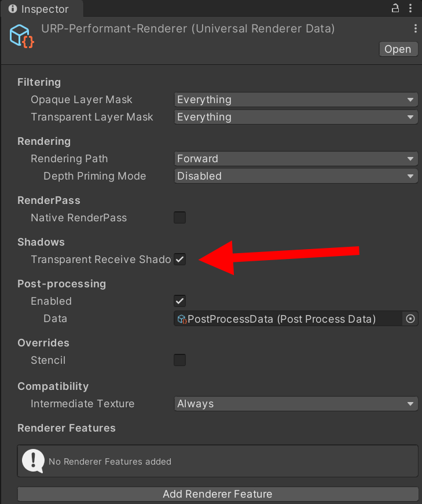Viewport: 422px width, 504px height.
Task: Toggle Transparent Receive Shadows checkbox
Action: (x=180, y=260)
